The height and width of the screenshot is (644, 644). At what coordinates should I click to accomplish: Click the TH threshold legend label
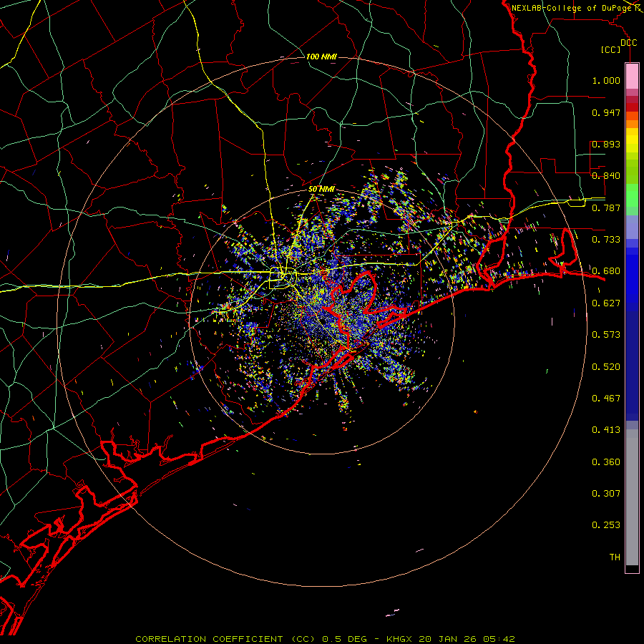(x=615, y=557)
